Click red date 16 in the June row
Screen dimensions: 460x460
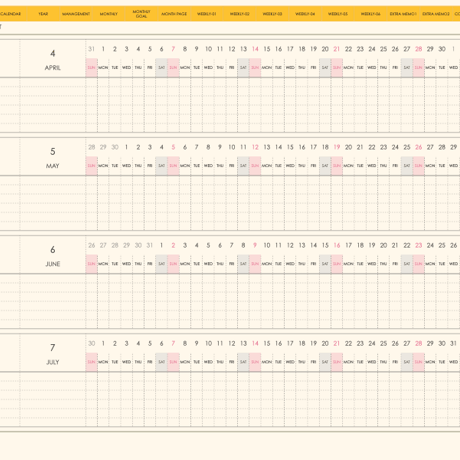tap(337, 245)
